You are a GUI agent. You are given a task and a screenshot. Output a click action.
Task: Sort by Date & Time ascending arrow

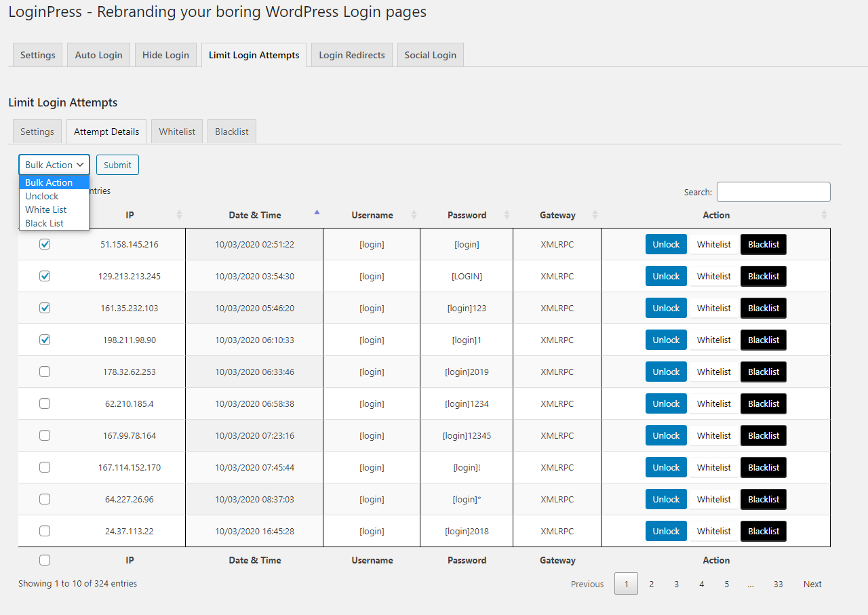[x=317, y=212]
